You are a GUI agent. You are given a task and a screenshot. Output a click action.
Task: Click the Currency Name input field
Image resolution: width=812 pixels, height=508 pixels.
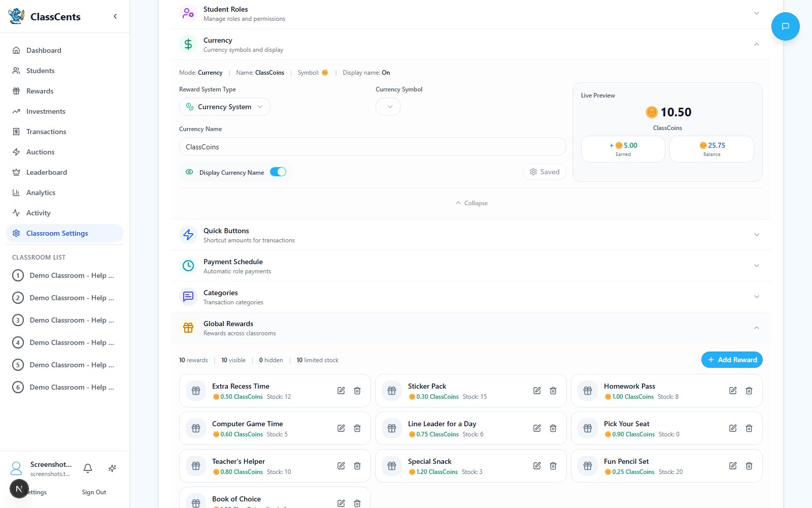click(373, 146)
